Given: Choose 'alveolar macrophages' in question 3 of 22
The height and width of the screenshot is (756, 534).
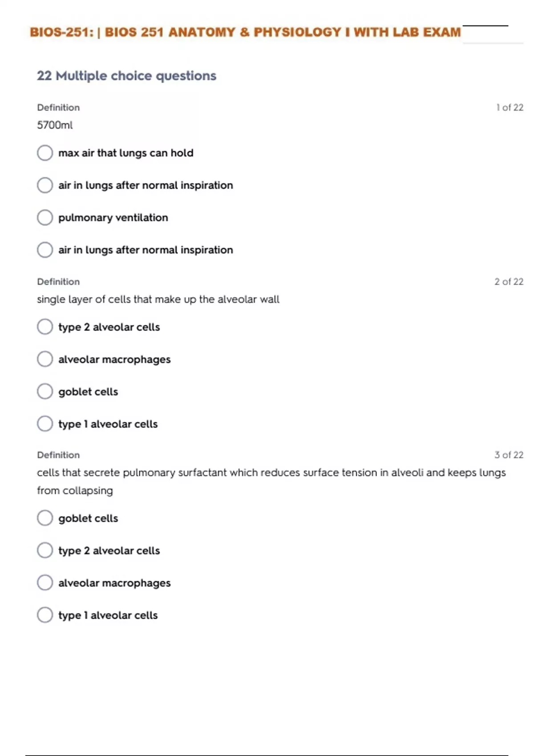Looking at the screenshot, I should point(45,583).
